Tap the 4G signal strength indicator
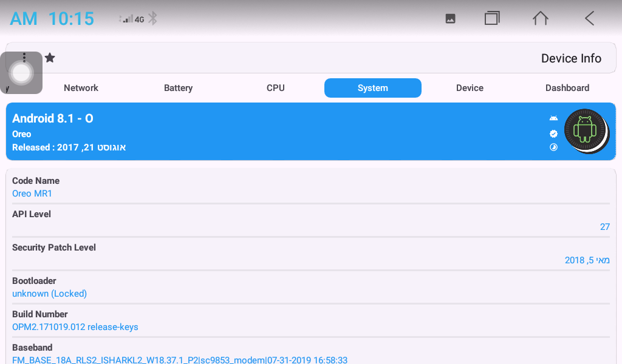The height and width of the screenshot is (364, 622). pos(132,19)
